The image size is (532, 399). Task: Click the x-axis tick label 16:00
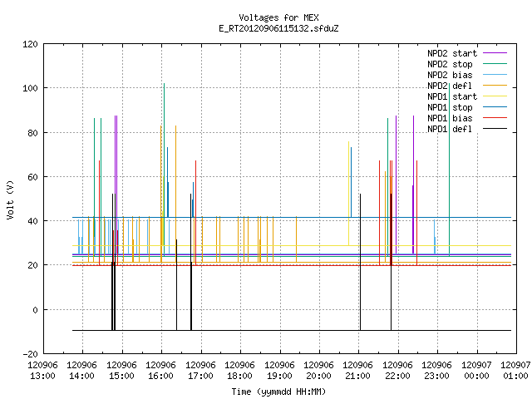[x=160, y=377]
